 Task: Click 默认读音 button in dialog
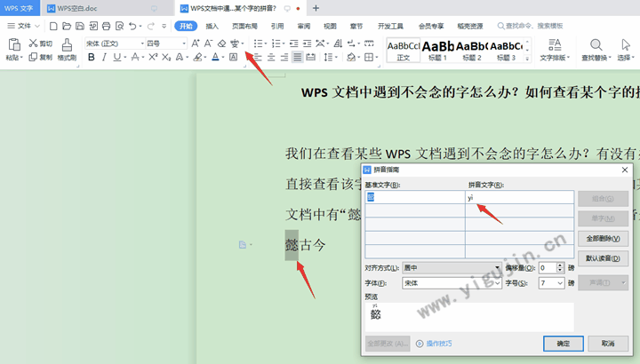603,258
